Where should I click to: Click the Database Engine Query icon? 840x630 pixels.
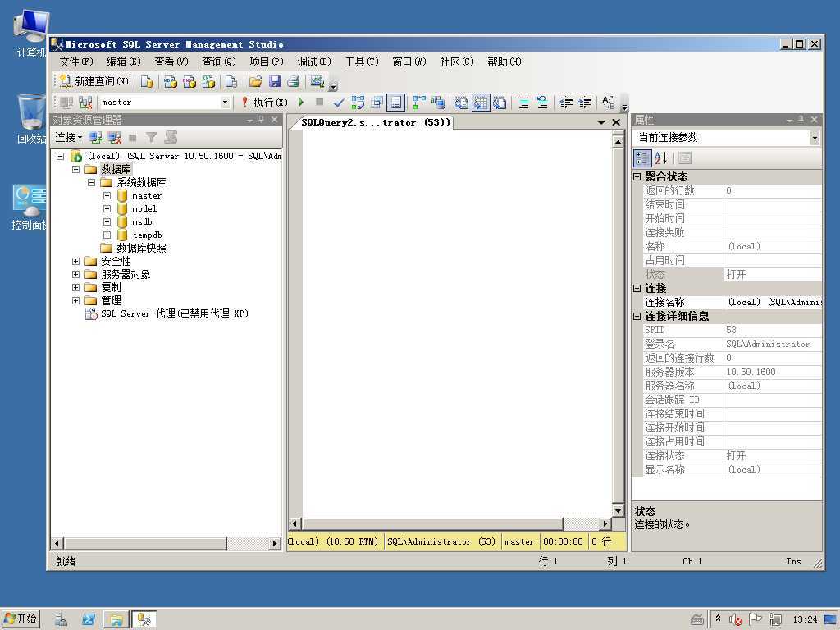pyautogui.click(x=146, y=81)
